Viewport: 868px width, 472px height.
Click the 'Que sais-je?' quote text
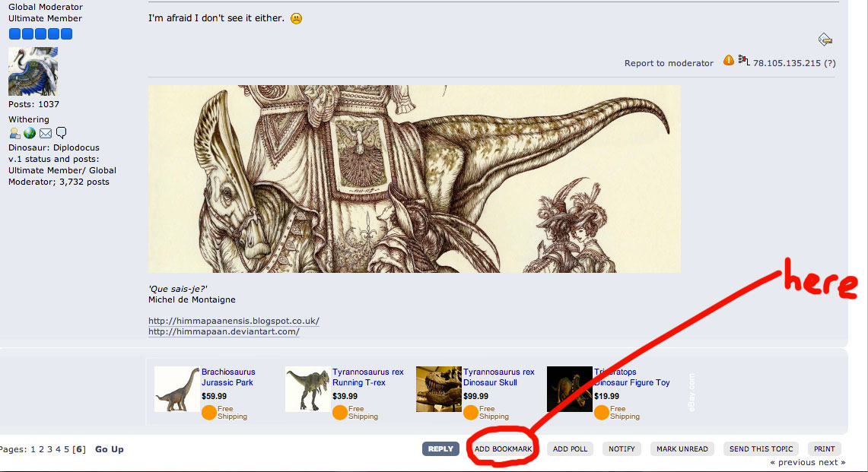click(x=178, y=289)
